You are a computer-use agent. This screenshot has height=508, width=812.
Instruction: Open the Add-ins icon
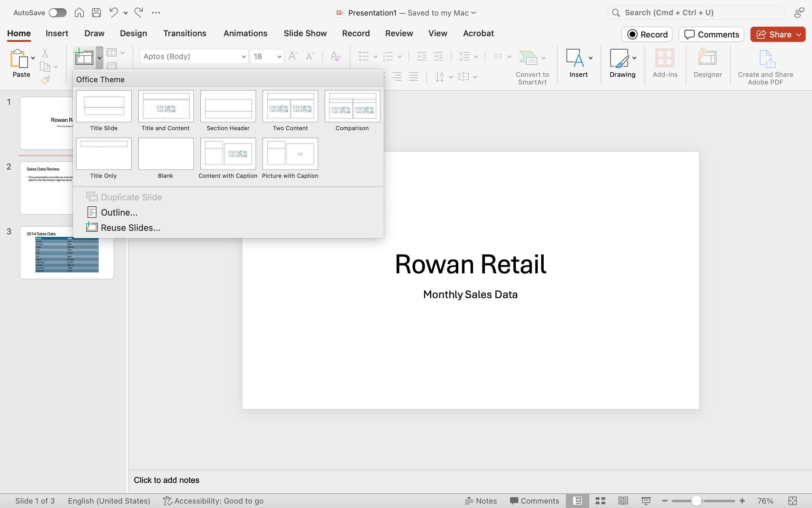coord(665,58)
